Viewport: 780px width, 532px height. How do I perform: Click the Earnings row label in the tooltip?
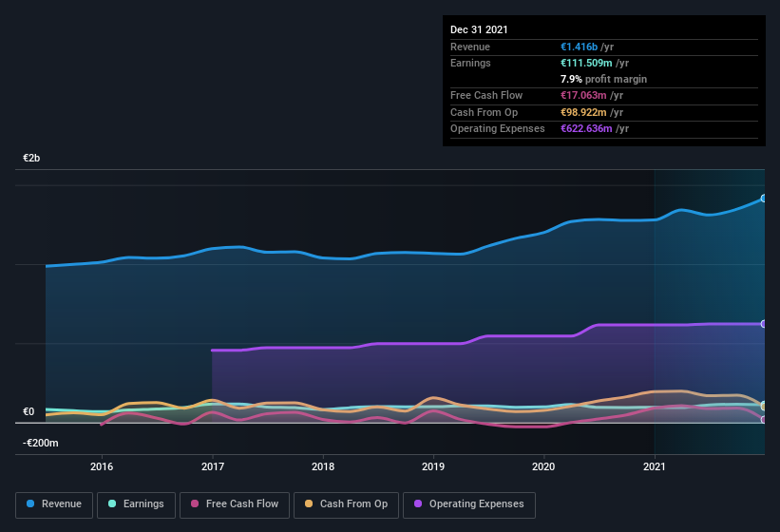click(x=470, y=63)
